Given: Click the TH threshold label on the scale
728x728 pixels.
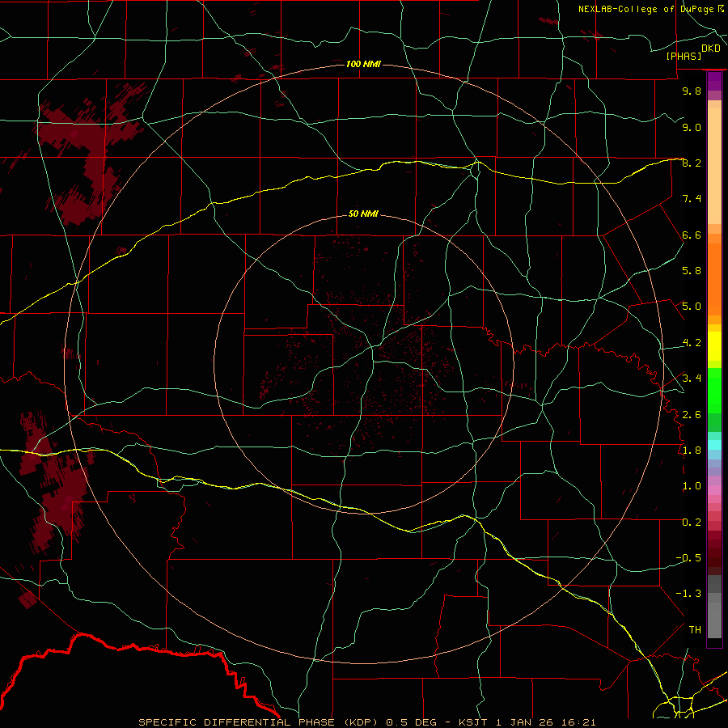Looking at the screenshot, I should pos(695,629).
